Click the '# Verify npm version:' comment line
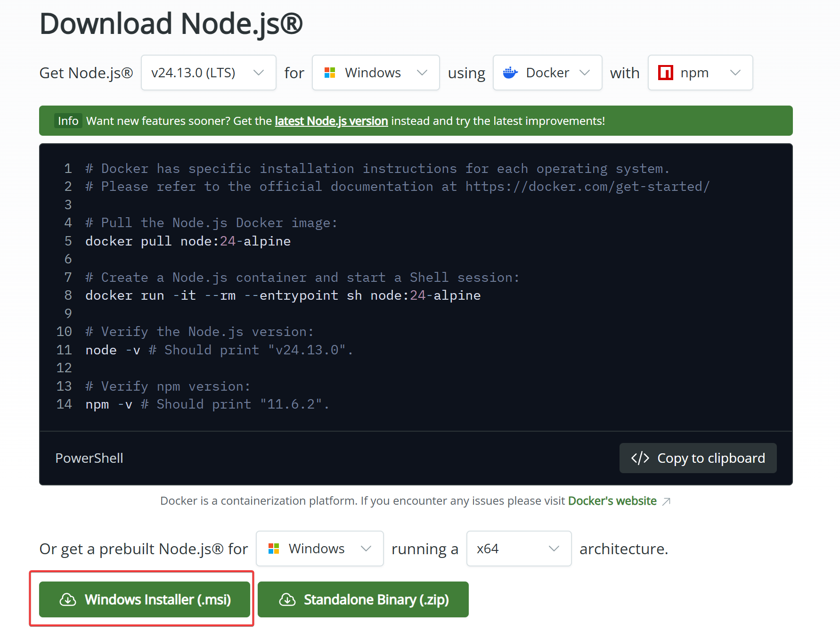 [168, 386]
